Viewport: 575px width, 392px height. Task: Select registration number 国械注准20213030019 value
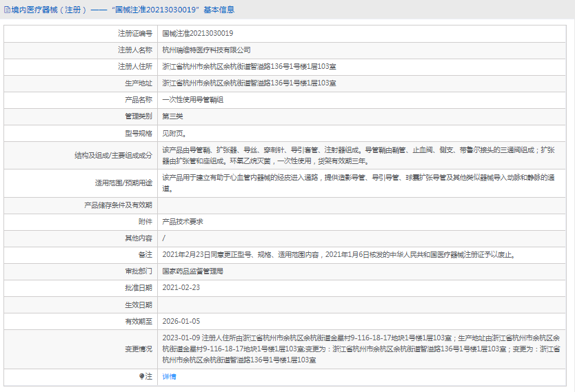(198, 33)
